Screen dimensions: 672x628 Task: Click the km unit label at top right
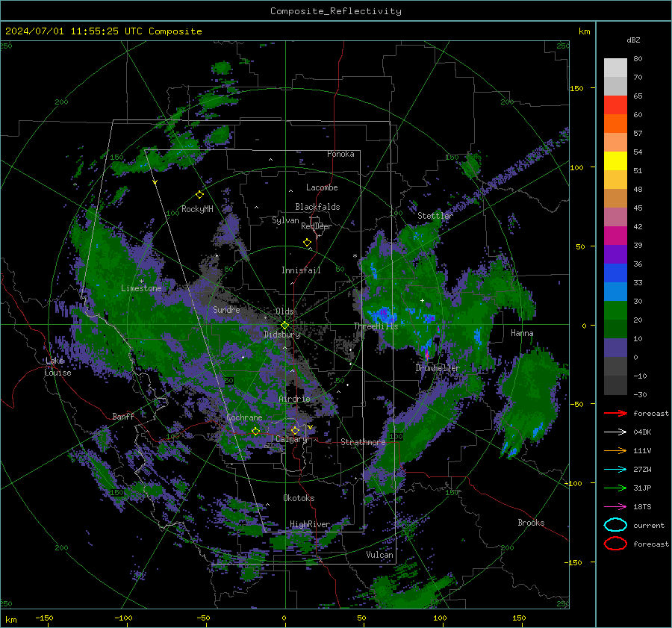click(584, 31)
